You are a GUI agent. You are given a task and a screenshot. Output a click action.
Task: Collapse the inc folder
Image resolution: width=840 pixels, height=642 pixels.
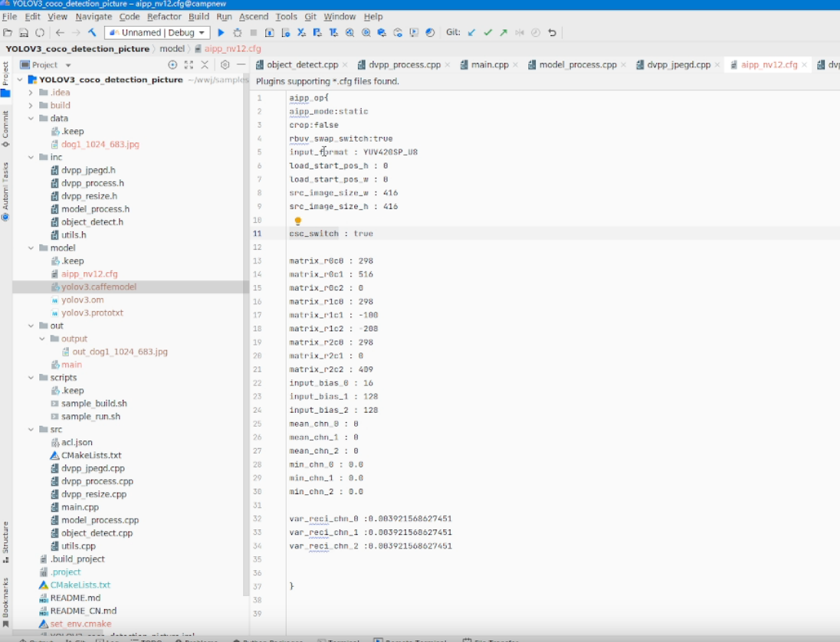[x=31, y=157]
